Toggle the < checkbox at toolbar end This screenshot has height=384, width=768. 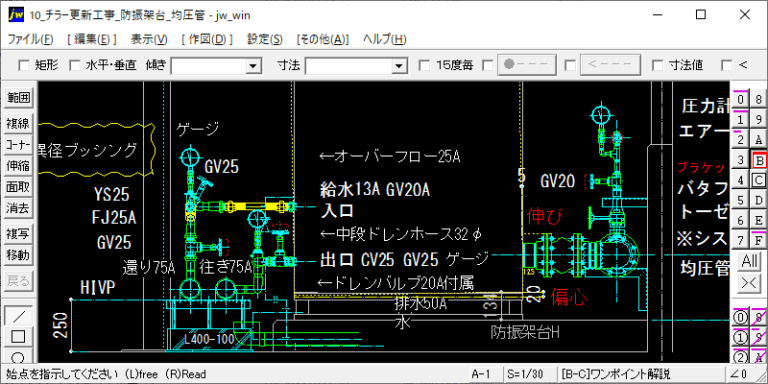point(726,65)
